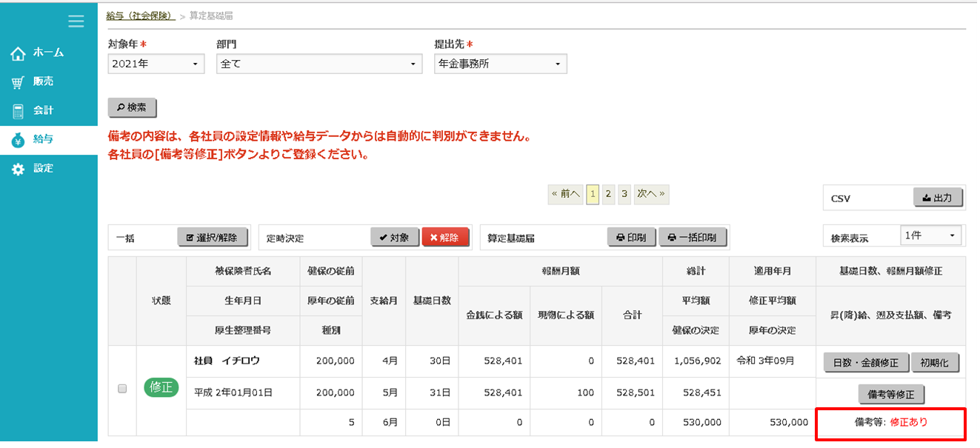980x448 pixels.
Task: Open the 対象年 2021年 dropdown
Action: point(156,64)
